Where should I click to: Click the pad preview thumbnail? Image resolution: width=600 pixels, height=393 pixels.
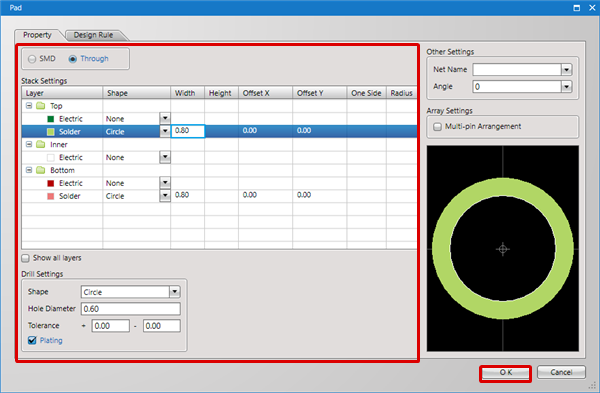[503, 248]
